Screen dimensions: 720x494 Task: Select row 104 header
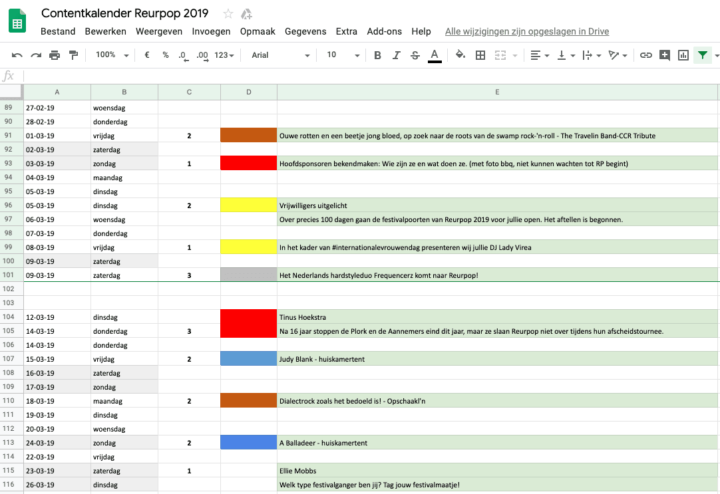[x=11, y=317]
